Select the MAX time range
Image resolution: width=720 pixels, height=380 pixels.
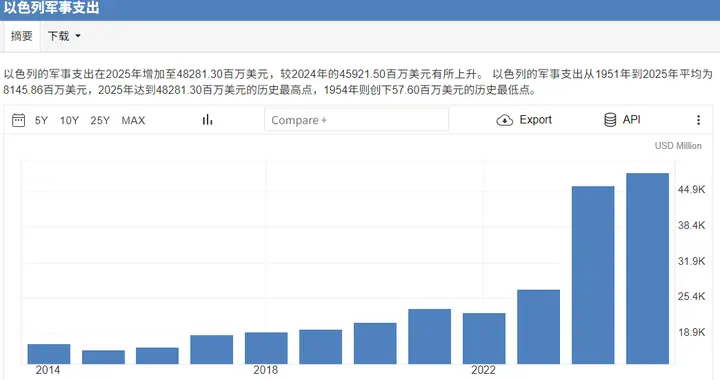tap(133, 121)
